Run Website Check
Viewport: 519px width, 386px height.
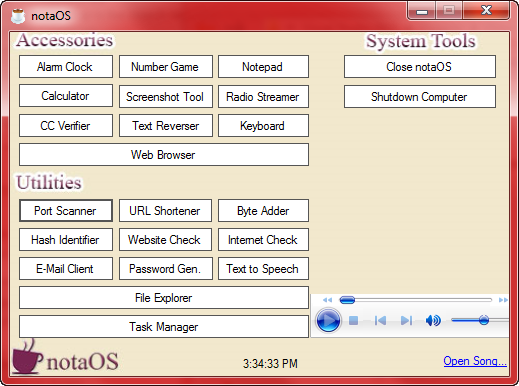point(165,240)
